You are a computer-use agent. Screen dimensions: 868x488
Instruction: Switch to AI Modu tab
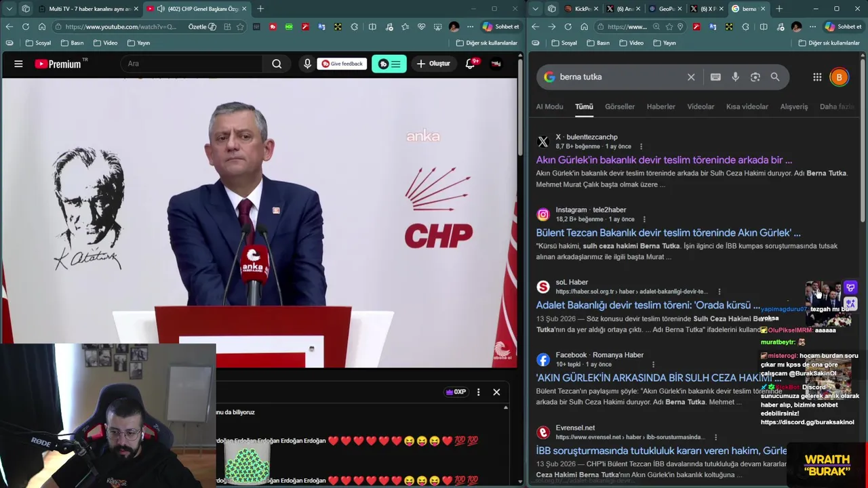pyautogui.click(x=549, y=106)
